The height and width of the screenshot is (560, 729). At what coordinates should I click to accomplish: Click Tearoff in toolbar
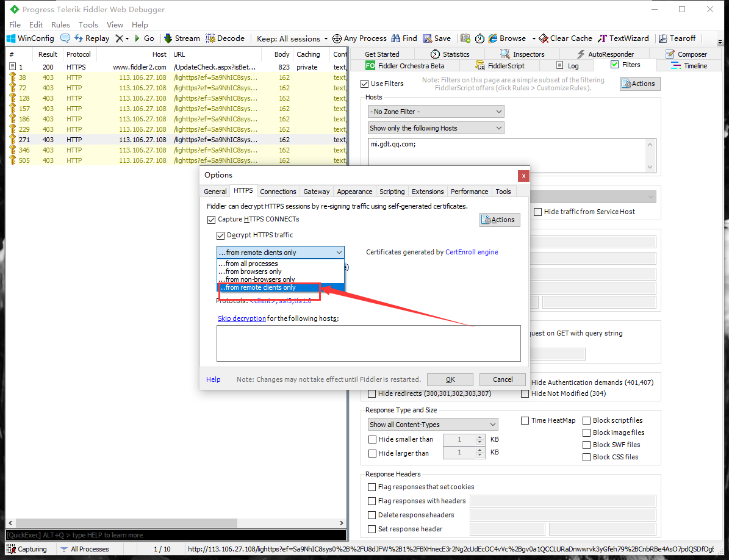pos(677,38)
